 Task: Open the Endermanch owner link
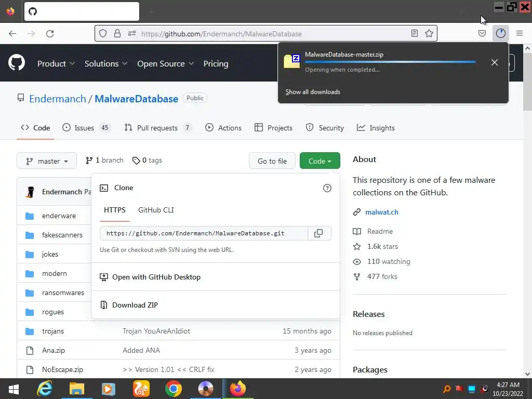tap(58, 99)
